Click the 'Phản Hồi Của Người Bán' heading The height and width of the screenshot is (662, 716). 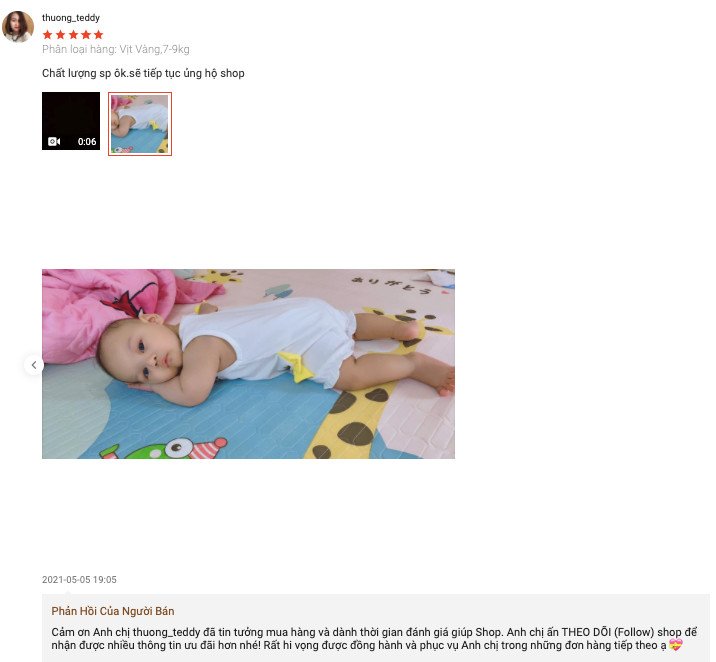(x=113, y=611)
